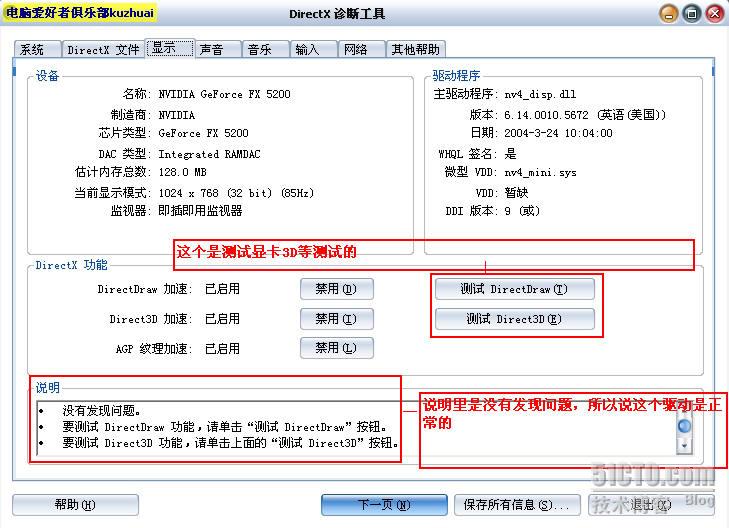
Task: Click memory value 128.0 MB
Action: pyautogui.click(x=182, y=172)
